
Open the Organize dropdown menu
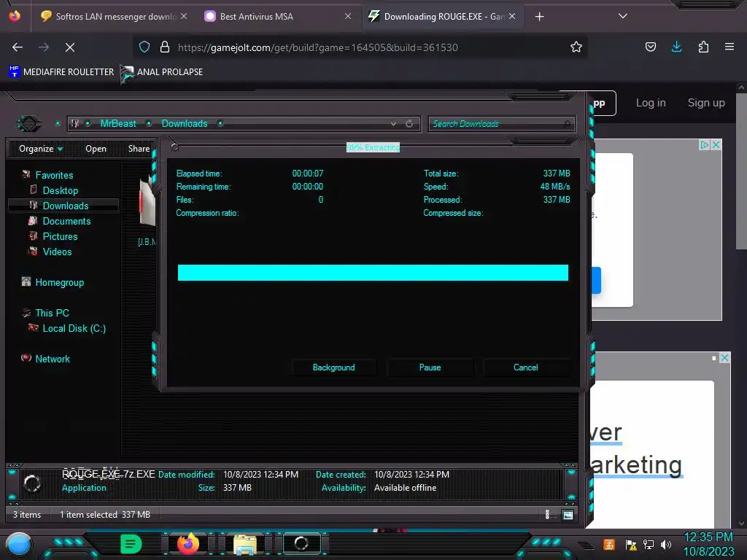pyautogui.click(x=41, y=149)
